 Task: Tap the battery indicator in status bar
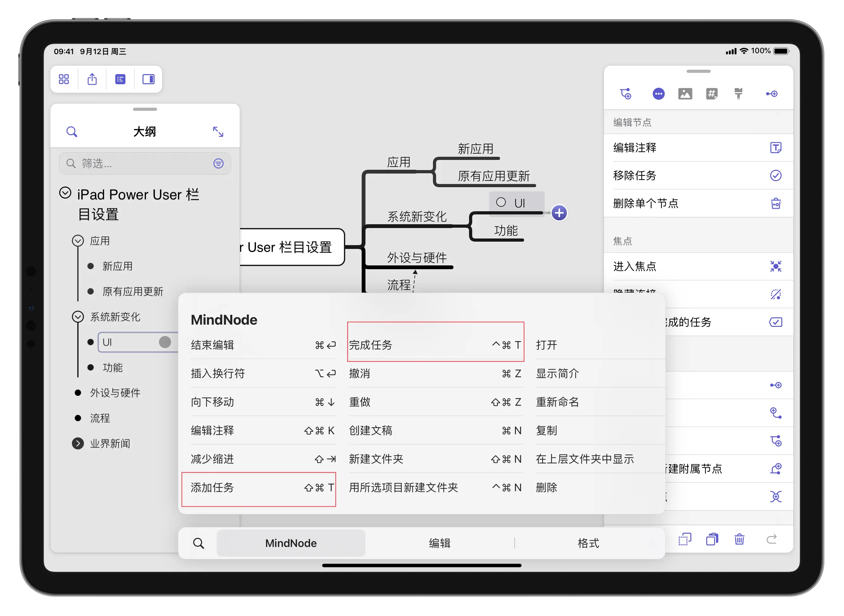coord(782,51)
